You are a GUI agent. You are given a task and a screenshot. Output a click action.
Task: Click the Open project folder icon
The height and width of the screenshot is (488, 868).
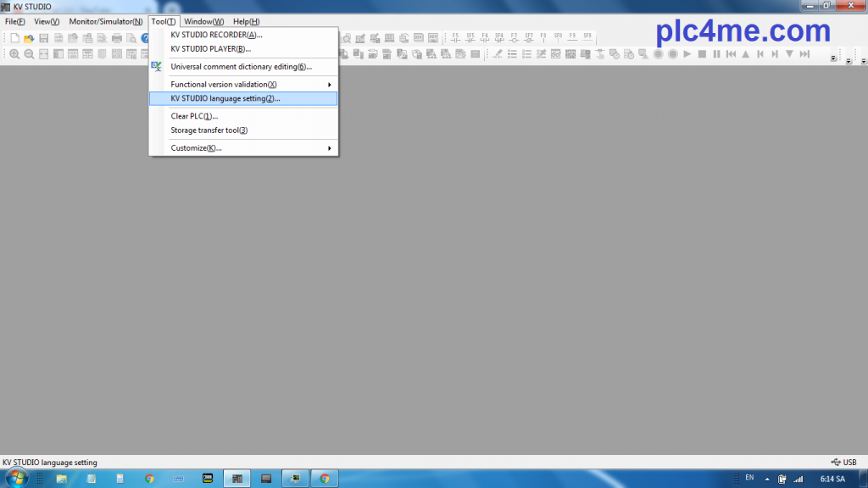click(x=29, y=38)
